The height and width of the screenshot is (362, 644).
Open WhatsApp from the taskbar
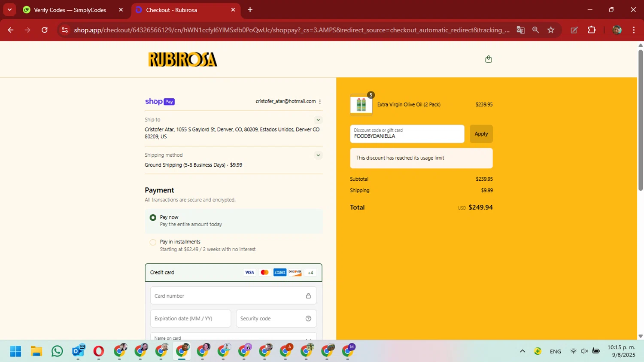coord(57,351)
